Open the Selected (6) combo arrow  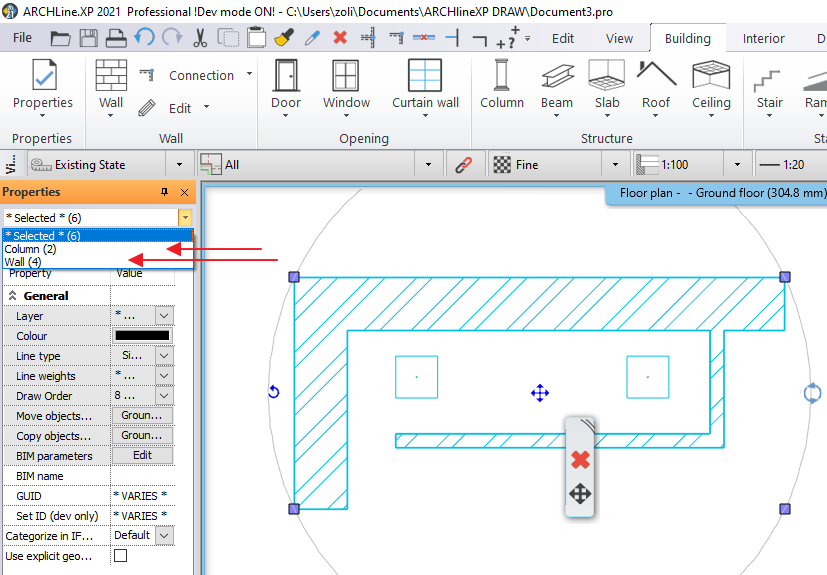185,217
